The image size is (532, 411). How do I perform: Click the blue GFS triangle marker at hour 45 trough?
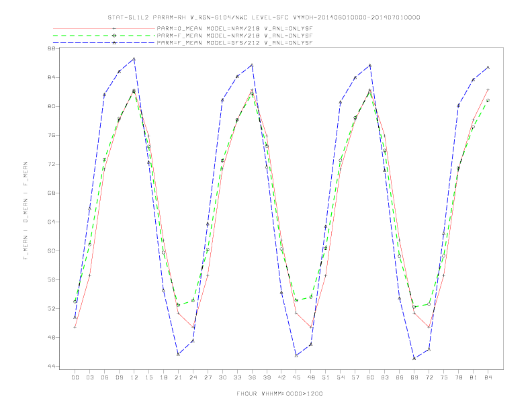tap(296, 355)
